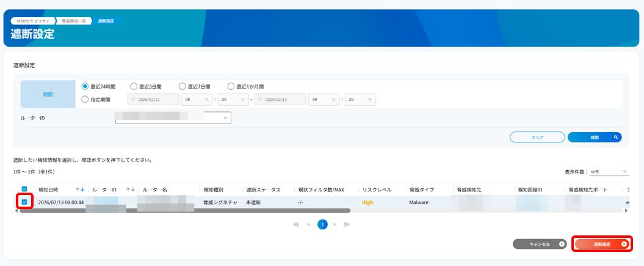Uncheck the 2026/02/13 08:00:44 row checkbox
644x266 pixels.
[24, 202]
